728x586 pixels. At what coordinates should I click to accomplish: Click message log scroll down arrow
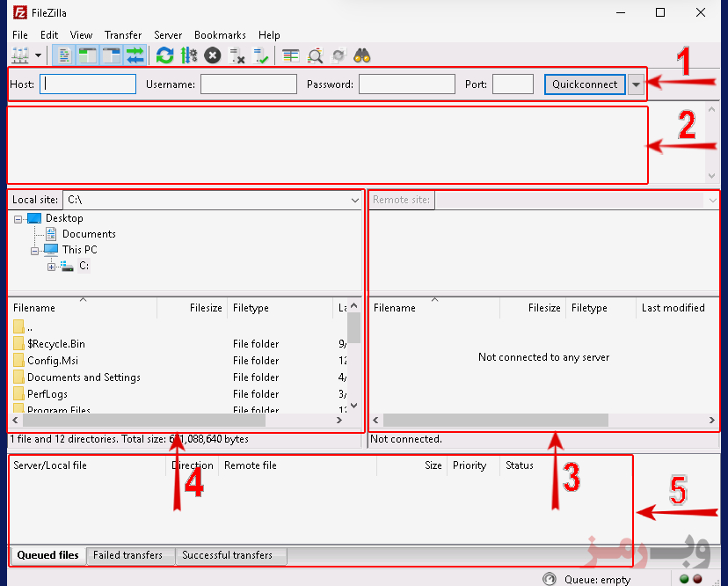712,176
